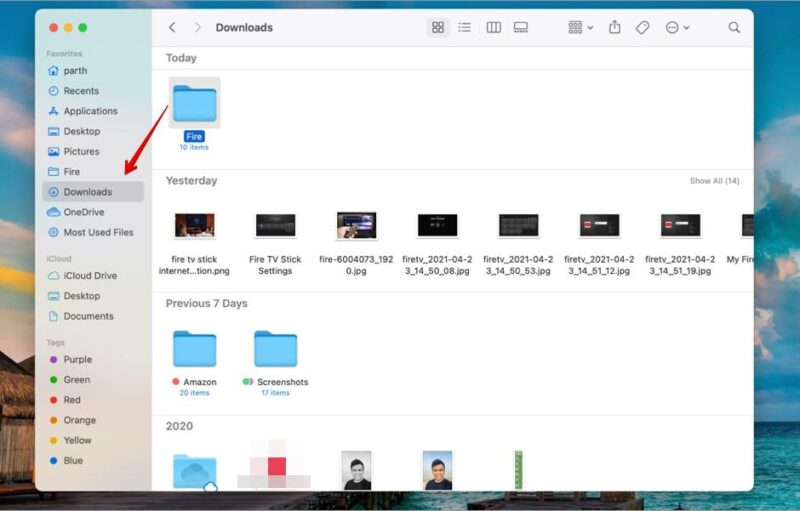Select OneDrive in sidebar
Screen dimensions: 800x511
(x=83, y=212)
